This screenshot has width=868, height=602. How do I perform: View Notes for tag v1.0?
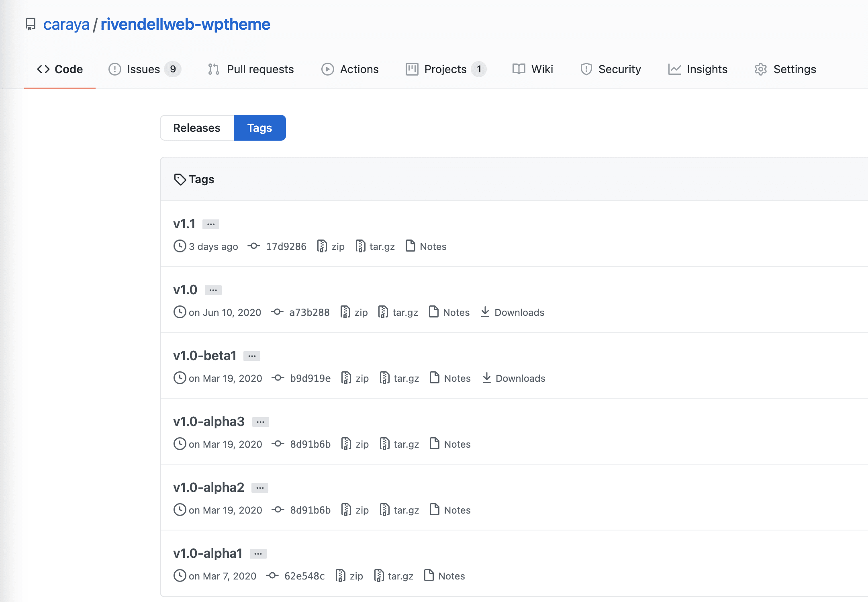449,312
